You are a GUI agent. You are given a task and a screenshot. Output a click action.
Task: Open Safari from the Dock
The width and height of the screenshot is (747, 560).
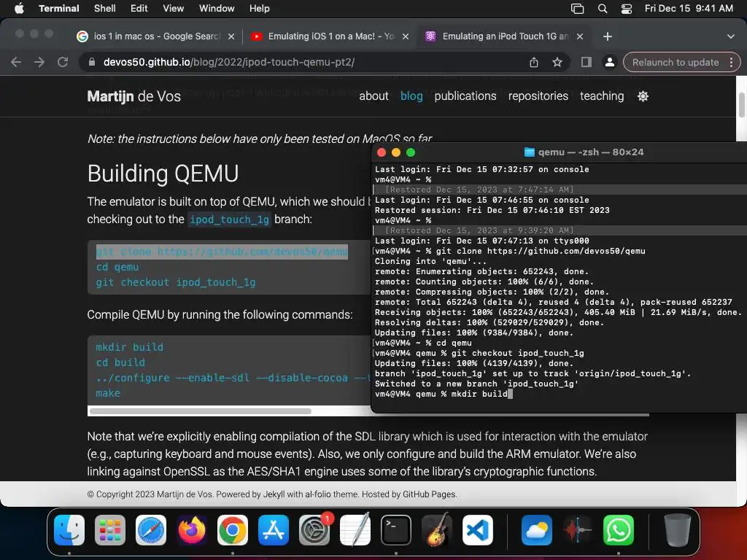coord(151,530)
